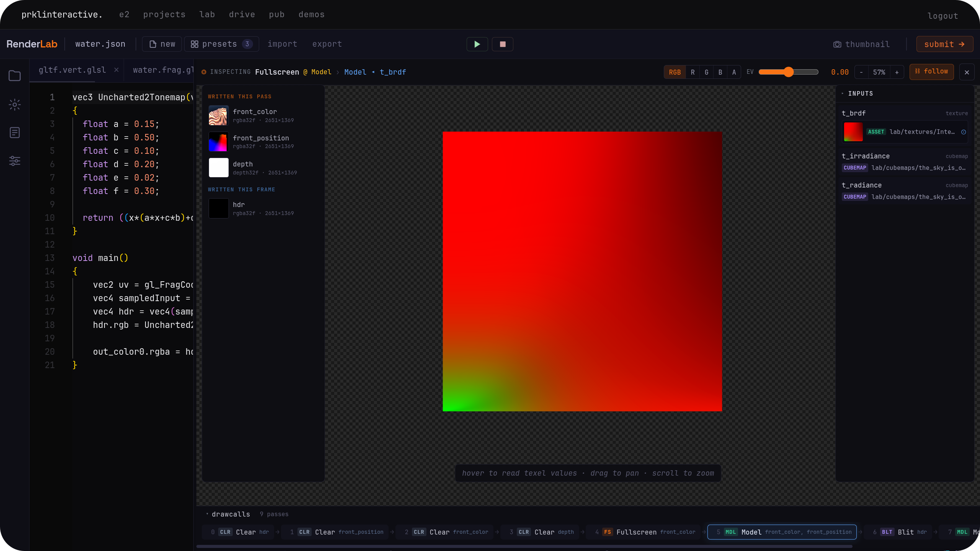The height and width of the screenshot is (551, 980).
Task: Toggle the follow mode button
Action: 931,72
